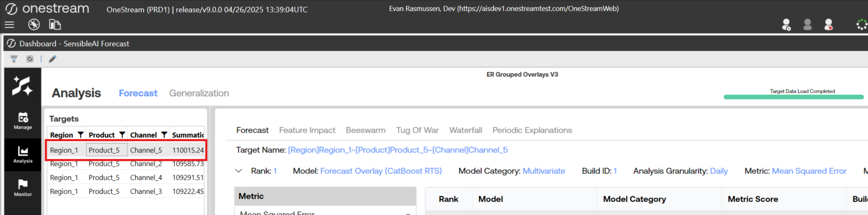
Task: Click the refresh icon in the dashboard toolbar
Action: click(30, 59)
